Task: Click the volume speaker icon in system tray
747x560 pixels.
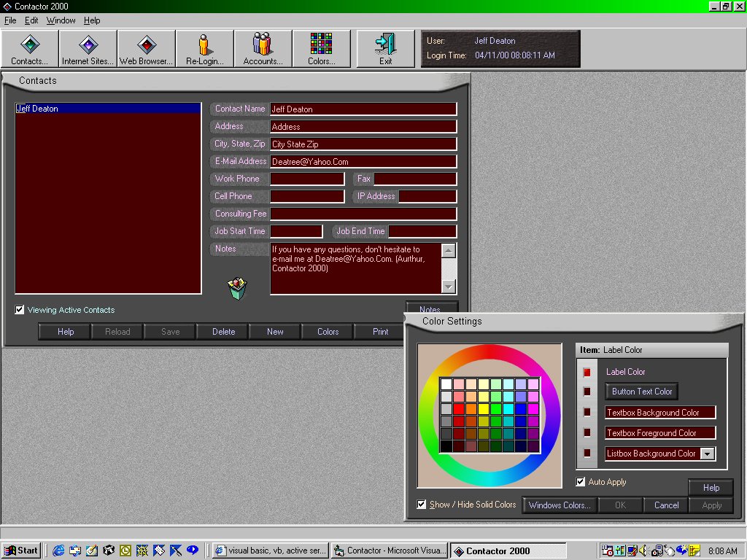Action: [x=643, y=551]
